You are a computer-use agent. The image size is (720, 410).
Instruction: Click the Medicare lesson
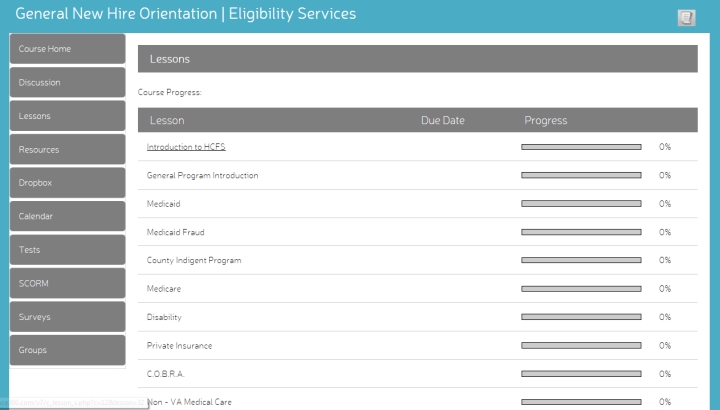click(164, 289)
